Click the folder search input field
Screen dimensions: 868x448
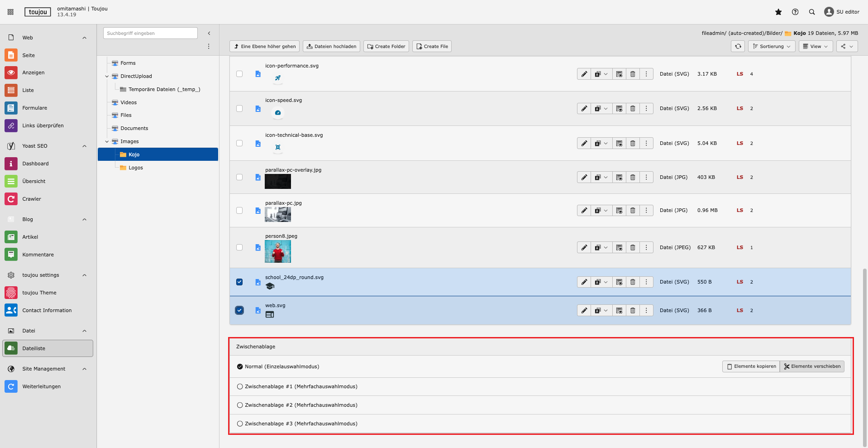coord(150,33)
